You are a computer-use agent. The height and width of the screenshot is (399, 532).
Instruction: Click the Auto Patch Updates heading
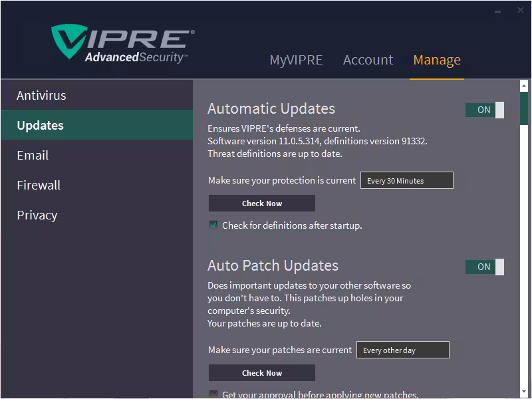pyautogui.click(x=273, y=265)
